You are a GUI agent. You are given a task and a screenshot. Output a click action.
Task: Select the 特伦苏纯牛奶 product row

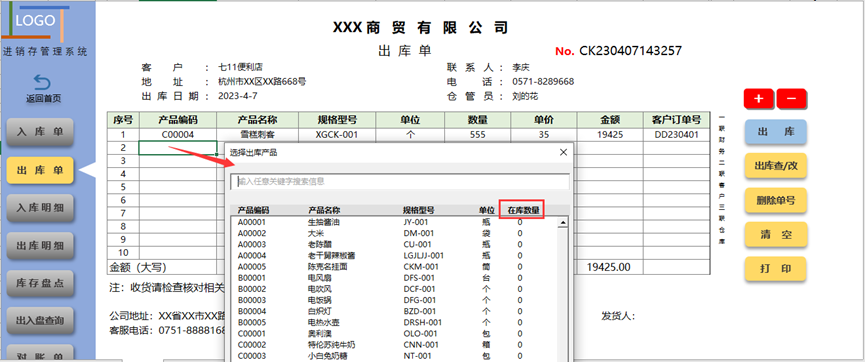point(394,345)
